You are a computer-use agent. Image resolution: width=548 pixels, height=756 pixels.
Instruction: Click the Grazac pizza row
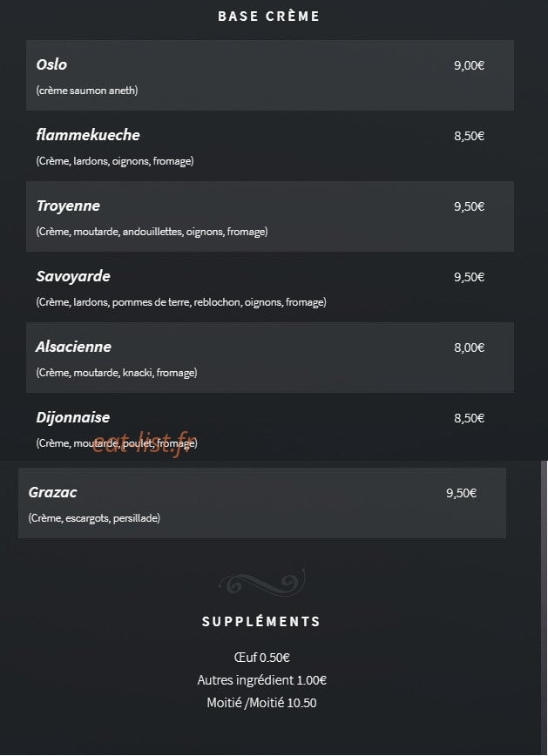click(262, 503)
